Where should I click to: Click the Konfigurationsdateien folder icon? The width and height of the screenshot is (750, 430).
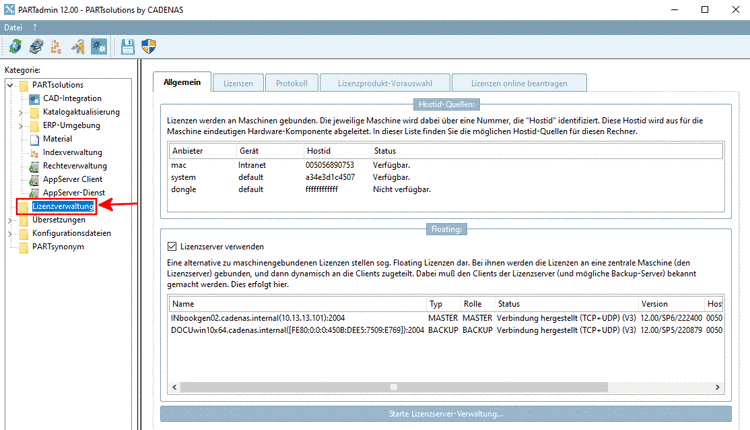point(24,234)
